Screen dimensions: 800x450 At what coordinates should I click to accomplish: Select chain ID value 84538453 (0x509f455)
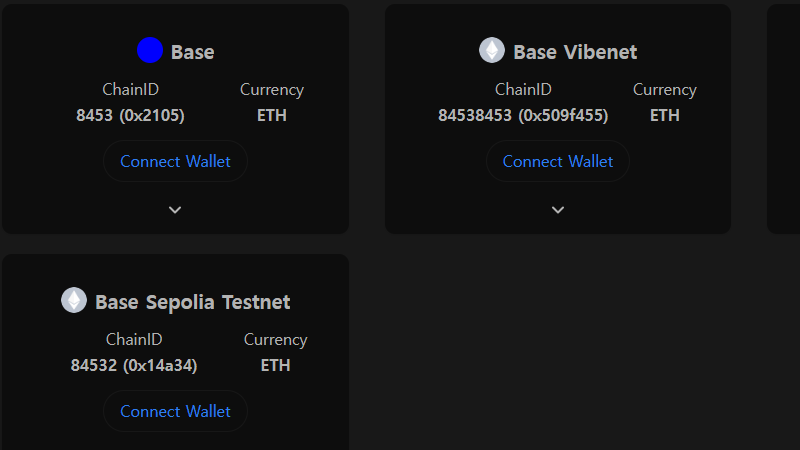tap(523, 115)
